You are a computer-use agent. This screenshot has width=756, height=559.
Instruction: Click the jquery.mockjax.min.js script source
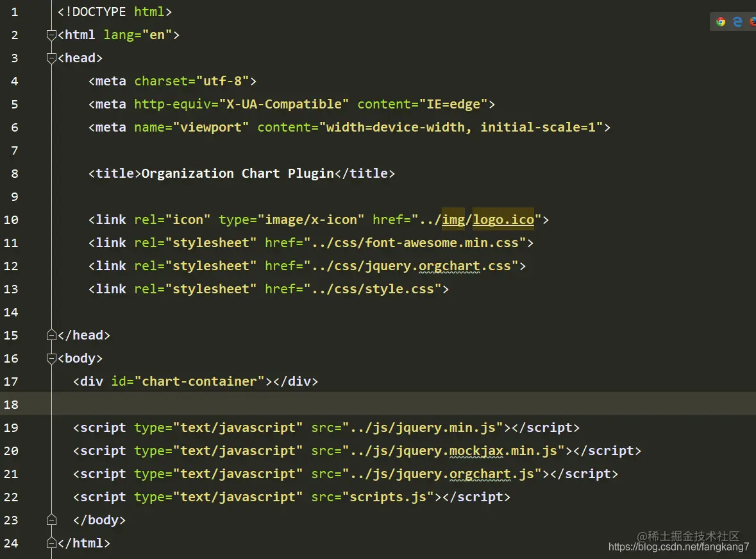tap(454, 451)
